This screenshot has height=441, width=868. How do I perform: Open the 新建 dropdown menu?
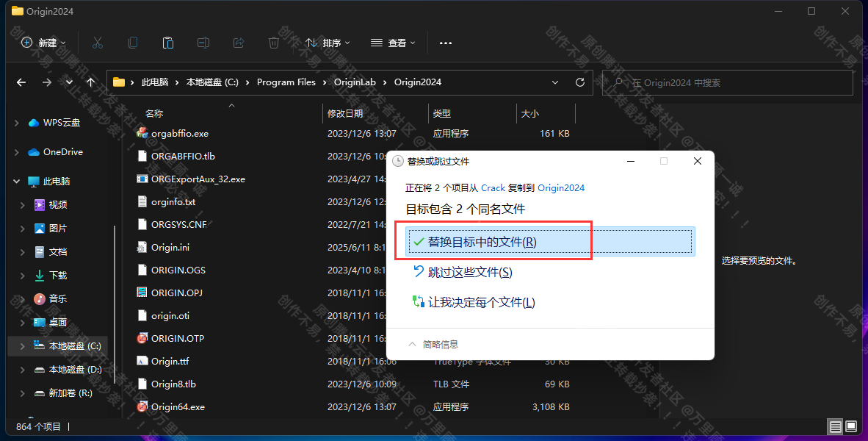point(43,43)
